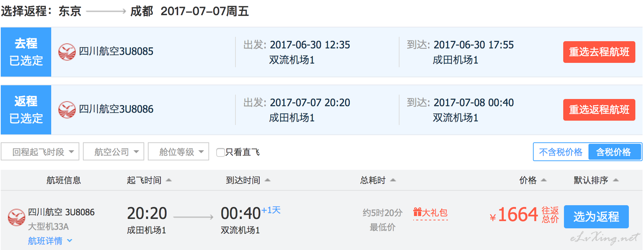Click 重选去程航班 button
644x250 pixels.
tap(599, 52)
